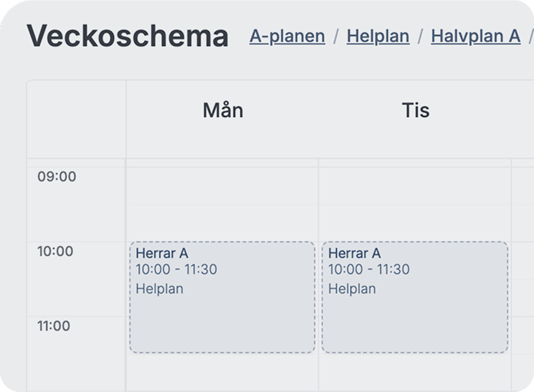Select the Tuesday slot below Herrar A booking
534x392 pixels.
[415, 372]
